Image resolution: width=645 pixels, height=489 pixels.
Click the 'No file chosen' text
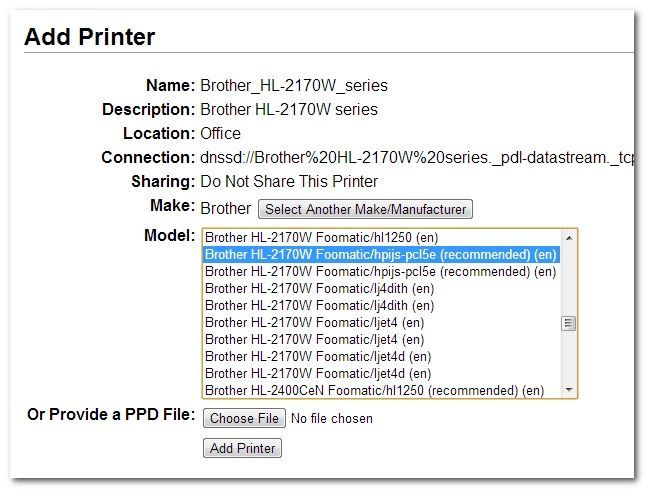332,419
